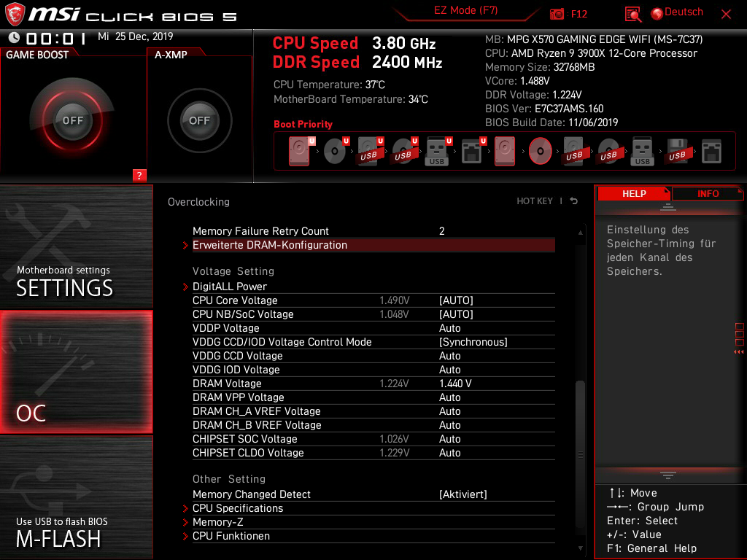747x560 pixels.
Task: Edit DRAM Voltage value 1.440 V
Action: pos(455,384)
